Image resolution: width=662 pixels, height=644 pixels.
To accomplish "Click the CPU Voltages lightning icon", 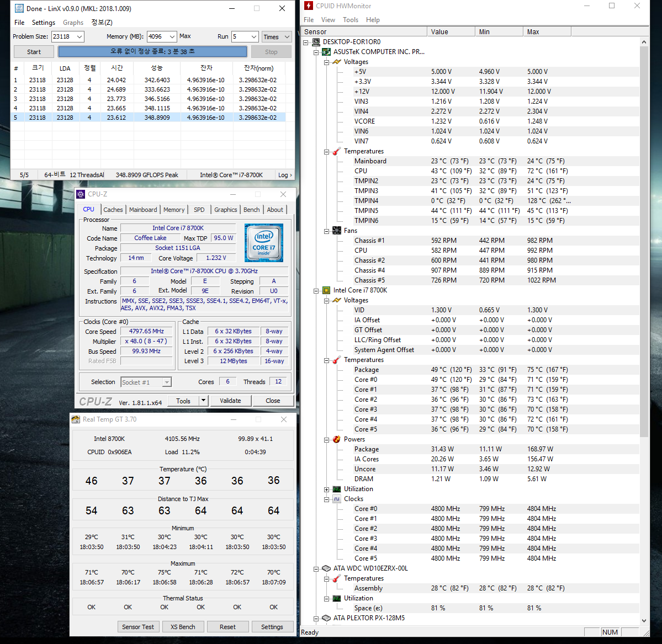I will click(x=337, y=300).
